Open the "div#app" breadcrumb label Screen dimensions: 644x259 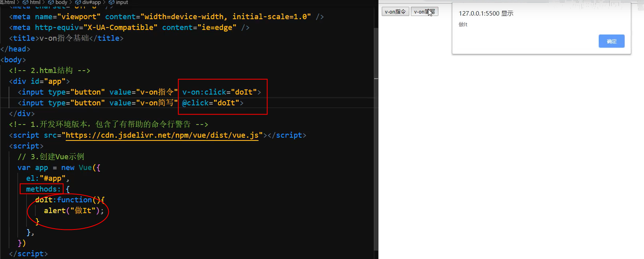[92, 2]
